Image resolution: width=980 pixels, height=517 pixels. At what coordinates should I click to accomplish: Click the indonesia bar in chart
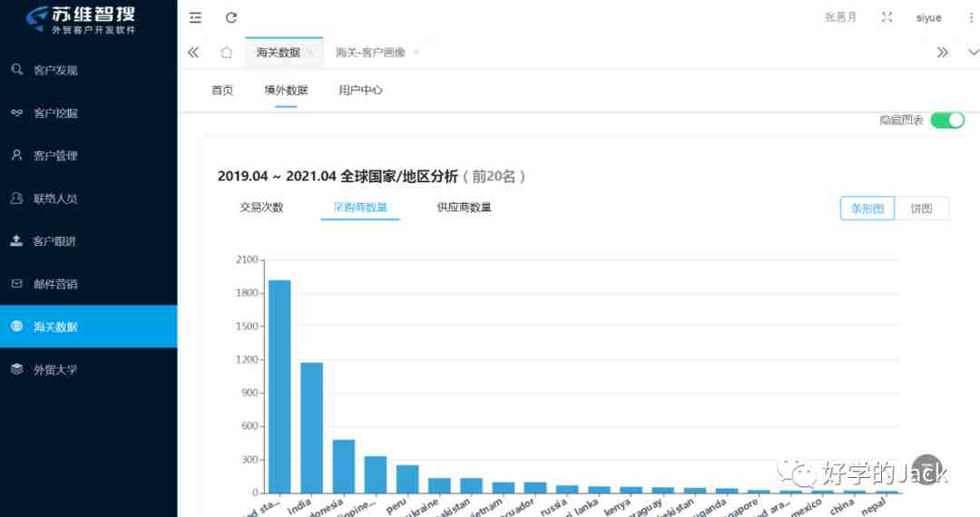pyautogui.click(x=344, y=466)
